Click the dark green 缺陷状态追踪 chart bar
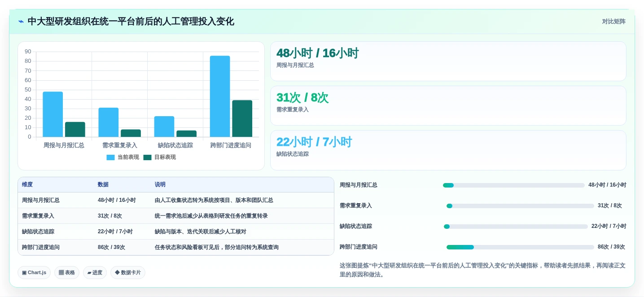 186,134
